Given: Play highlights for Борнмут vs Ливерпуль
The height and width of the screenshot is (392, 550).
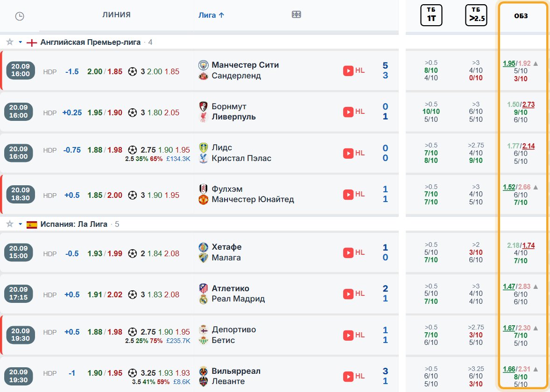Looking at the screenshot, I should point(354,112).
